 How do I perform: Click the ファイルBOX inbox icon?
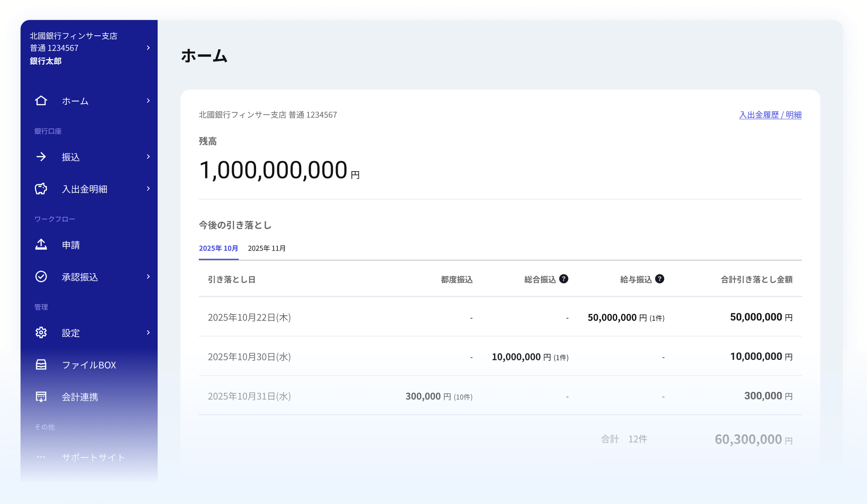coord(41,364)
